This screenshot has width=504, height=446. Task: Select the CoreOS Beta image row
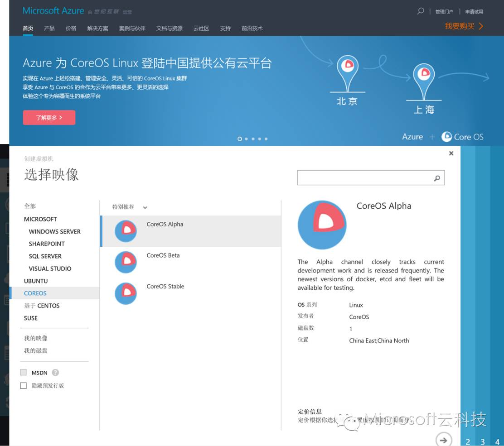tap(191, 262)
